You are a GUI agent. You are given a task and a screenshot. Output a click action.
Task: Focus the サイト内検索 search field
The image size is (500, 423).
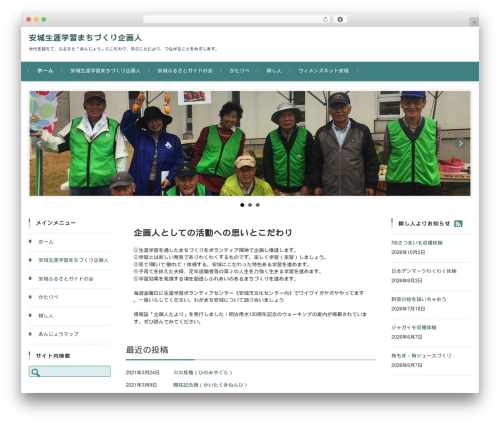(x=70, y=371)
